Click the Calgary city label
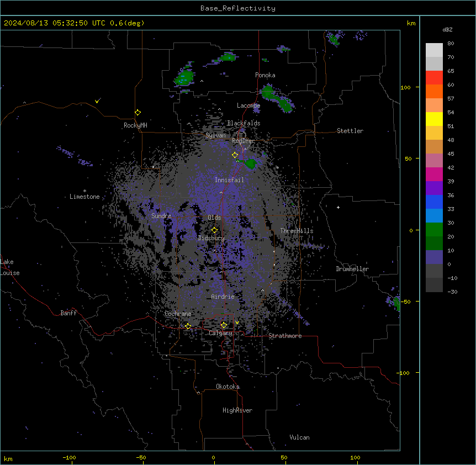The width and height of the screenshot is (476, 465). (220, 333)
